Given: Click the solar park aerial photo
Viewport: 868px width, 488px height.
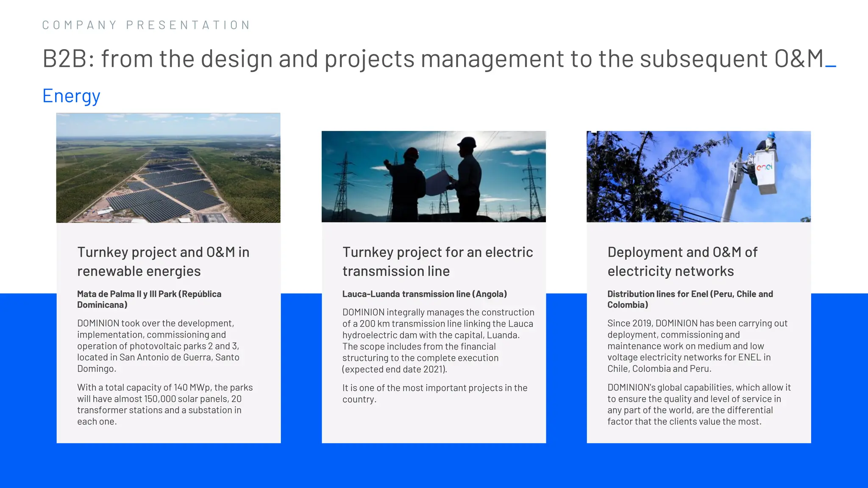Looking at the screenshot, I should pos(168,168).
